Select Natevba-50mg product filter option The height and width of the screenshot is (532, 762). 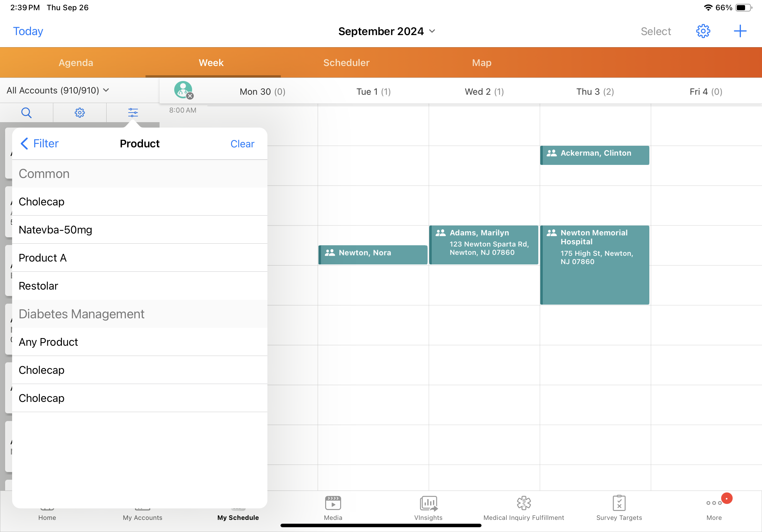pyautogui.click(x=56, y=230)
